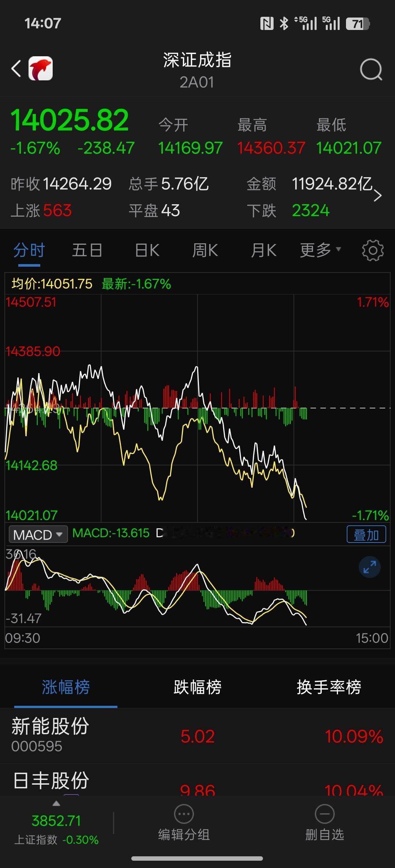This screenshot has height=868, width=395.
Task: Expand the chart with fullscreen arrows icon
Action: coord(370,567)
